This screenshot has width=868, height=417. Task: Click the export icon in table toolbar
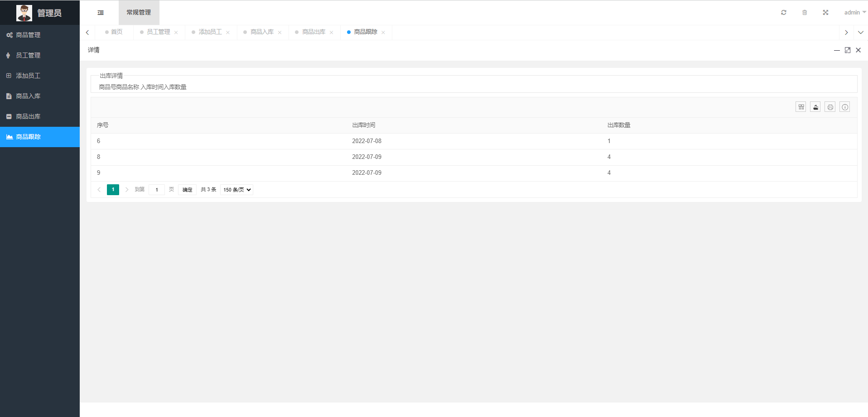pyautogui.click(x=815, y=107)
